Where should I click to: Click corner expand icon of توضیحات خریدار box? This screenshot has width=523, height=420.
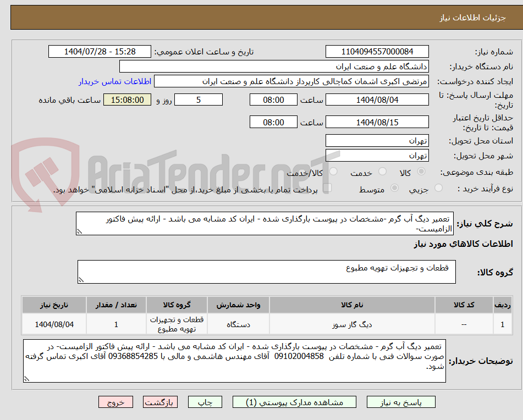[x=26, y=379]
